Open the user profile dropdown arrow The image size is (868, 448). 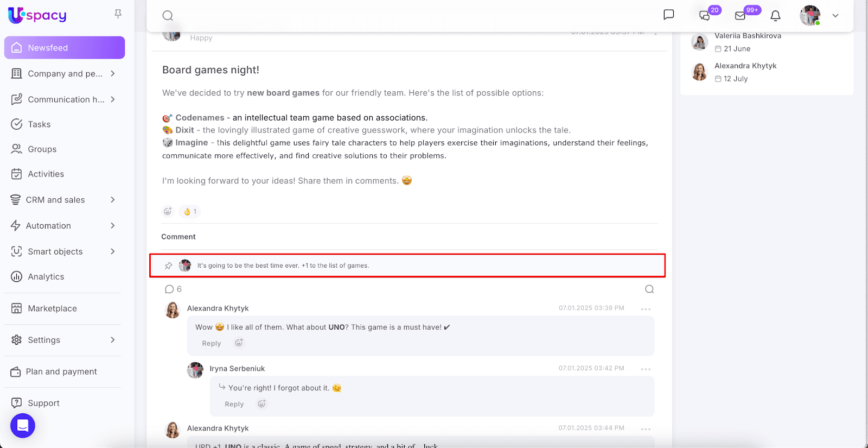click(835, 16)
